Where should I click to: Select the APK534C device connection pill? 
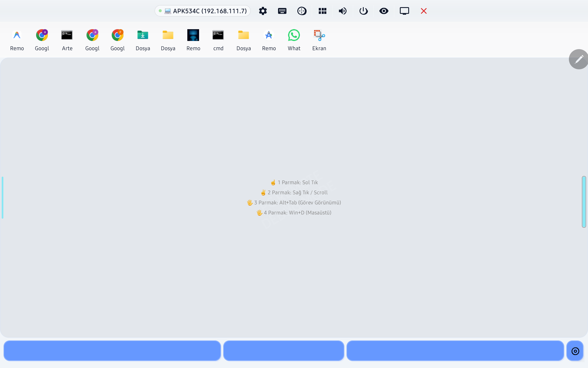click(x=203, y=11)
